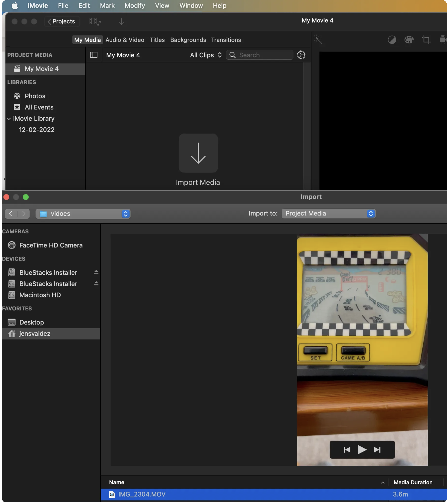Switch to the Transitions tab
This screenshot has width=448, height=502.
226,40
